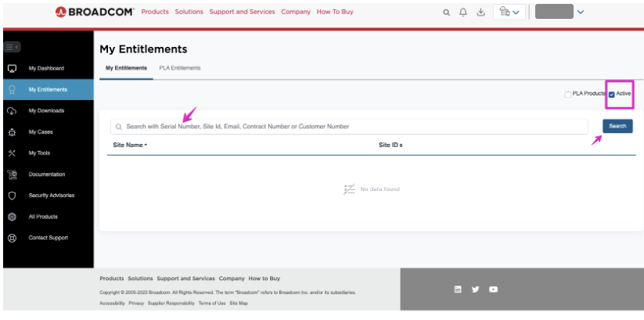Click Solutions link in footer
Image resolution: width=644 pixels, height=320 pixels.
140,279
